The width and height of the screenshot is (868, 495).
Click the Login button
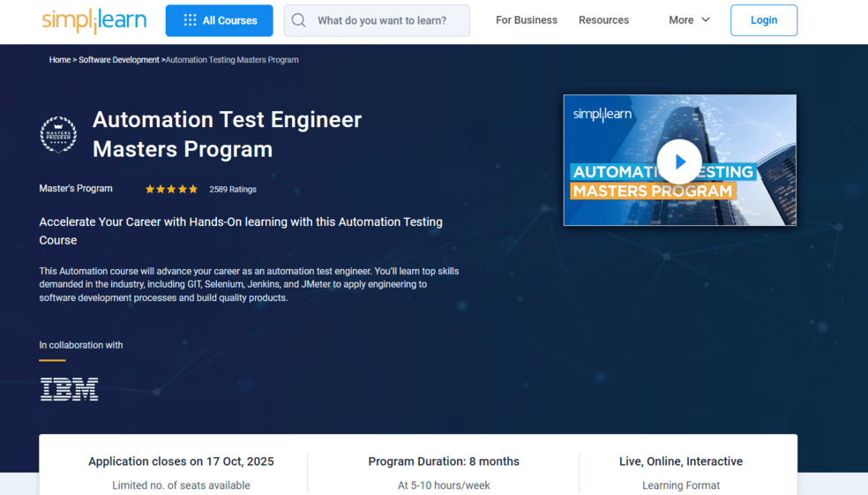click(x=763, y=20)
